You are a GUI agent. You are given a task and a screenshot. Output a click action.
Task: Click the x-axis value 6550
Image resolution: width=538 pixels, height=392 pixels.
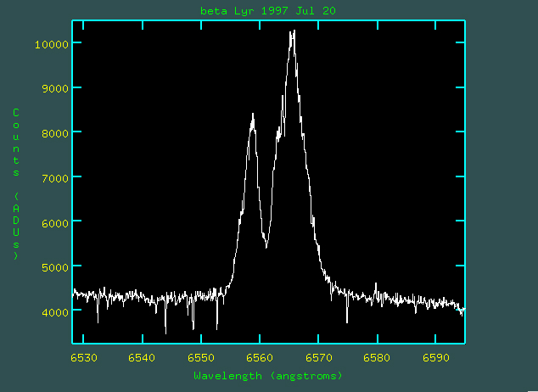(x=201, y=358)
